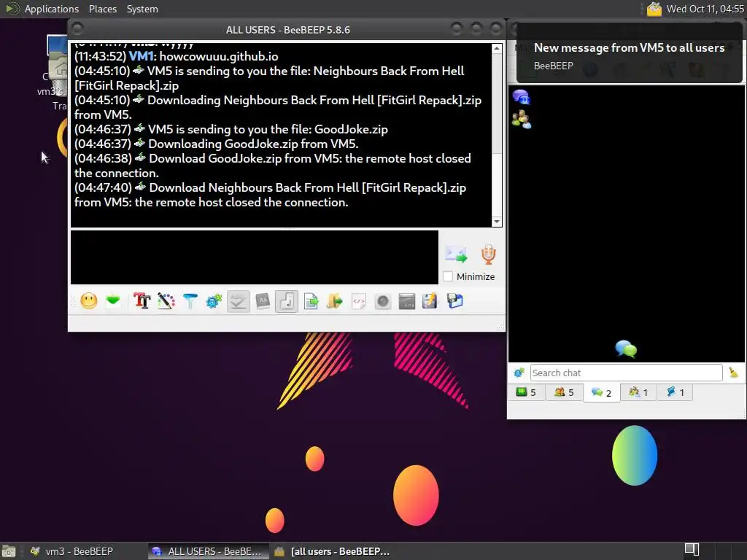
Task: Click the gear icon left of Search chat
Action: coord(519,373)
